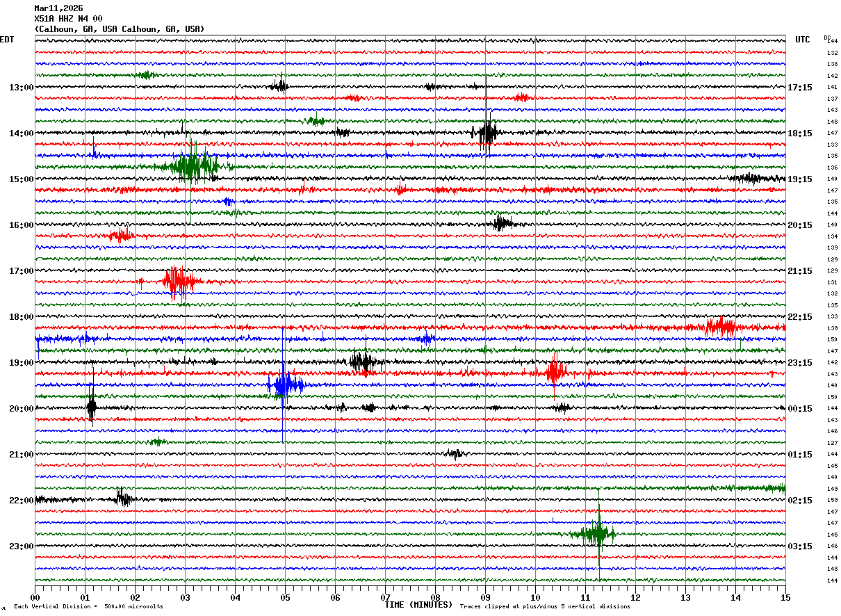Viewport: 841px width, 616px height.
Task: Click the DC value 127
Action: [832, 443]
